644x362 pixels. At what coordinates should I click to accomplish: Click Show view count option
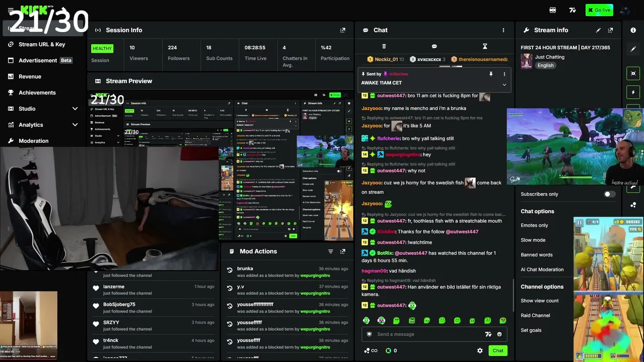[x=539, y=301]
